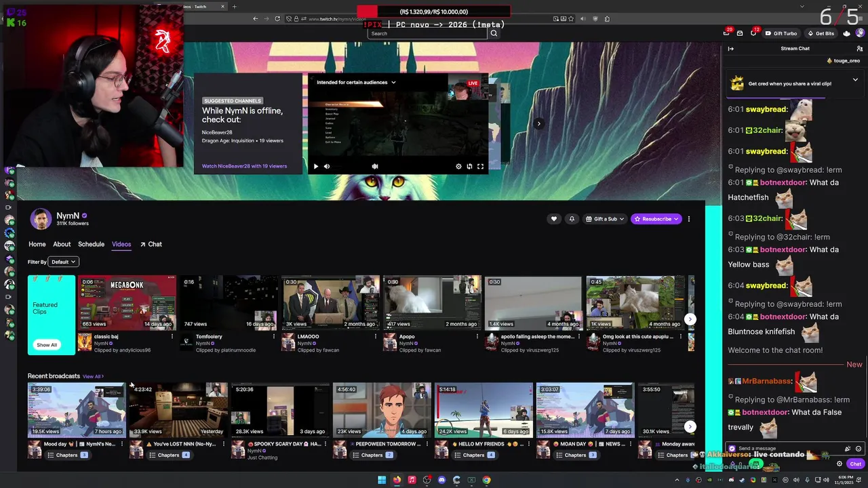This screenshot has width=868, height=488.
Task: Open the 'LMAOOO' clip title
Action: click(308, 337)
